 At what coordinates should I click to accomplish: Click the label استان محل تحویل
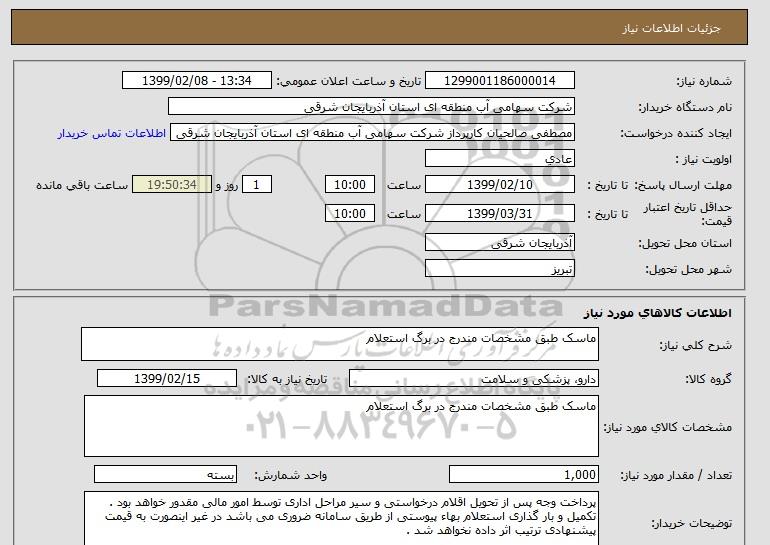pyautogui.click(x=685, y=244)
